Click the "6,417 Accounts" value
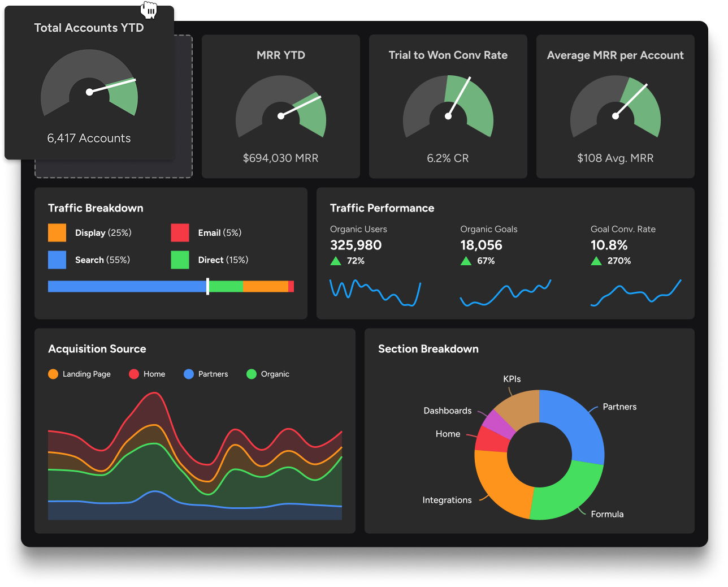Screen dimensions: 728x587 (x=89, y=138)
